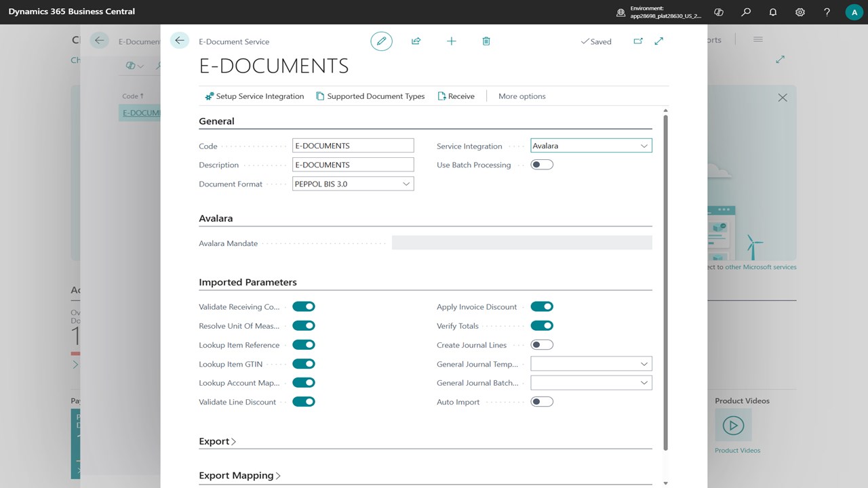The image size is (868, 488).
Task: Go back using the E-Document Service back arrow
Action: coord(179,41)
